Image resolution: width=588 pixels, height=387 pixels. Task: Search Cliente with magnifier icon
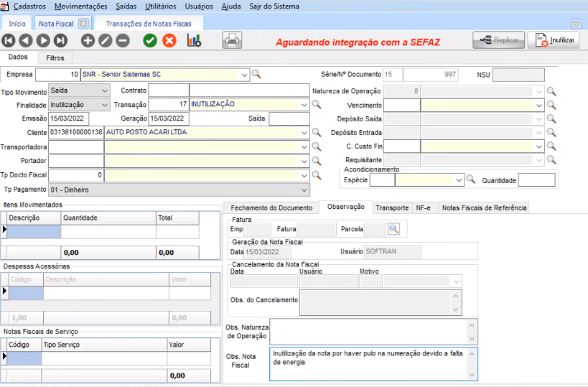[x=316, y=133]
